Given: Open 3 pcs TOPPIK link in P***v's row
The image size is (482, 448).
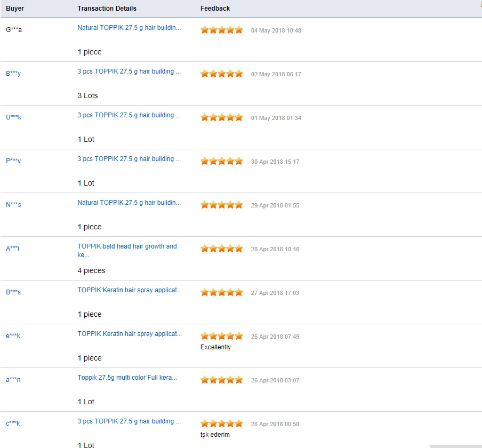Looking at the screenshot, I should click(x=129, y=159).
